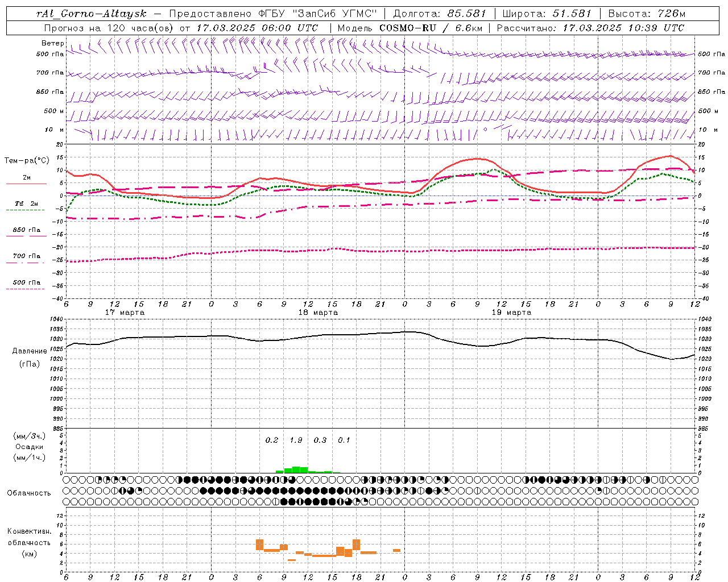Click the Высота: 726м value

pos(647,14)
